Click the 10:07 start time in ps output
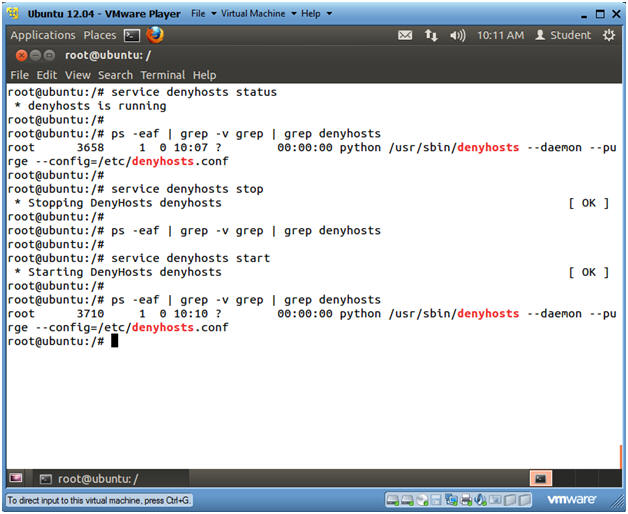Viewport: 628px width, 514px height. point(191,148)
